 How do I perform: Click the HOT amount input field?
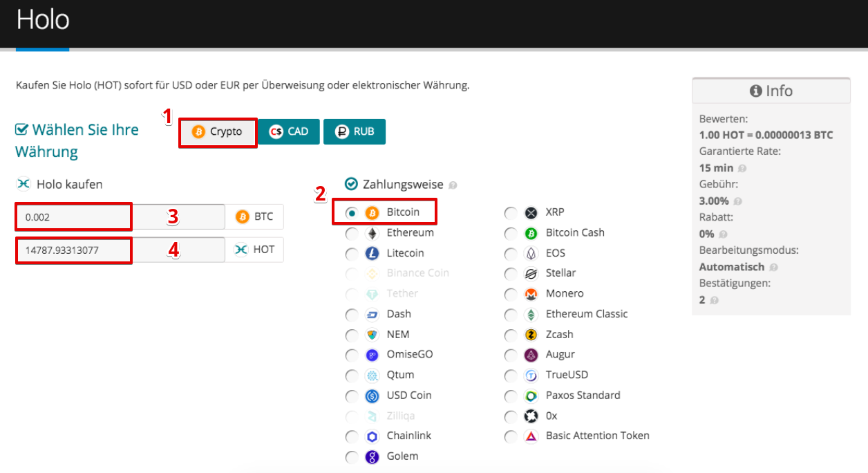[120, 250]
